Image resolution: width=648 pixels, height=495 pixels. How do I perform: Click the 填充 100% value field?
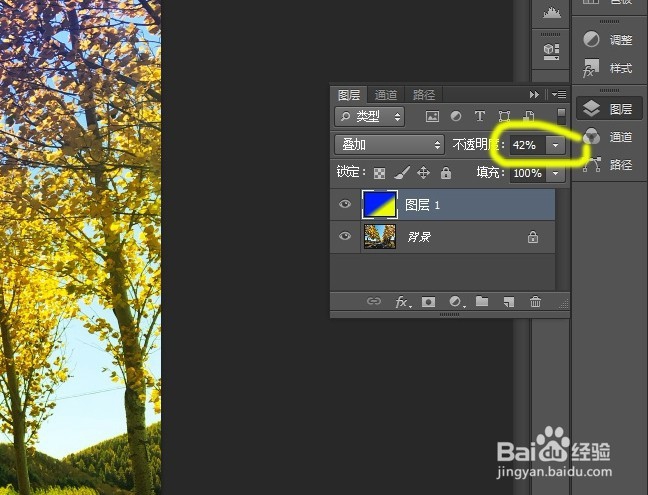tap(528, 173)
